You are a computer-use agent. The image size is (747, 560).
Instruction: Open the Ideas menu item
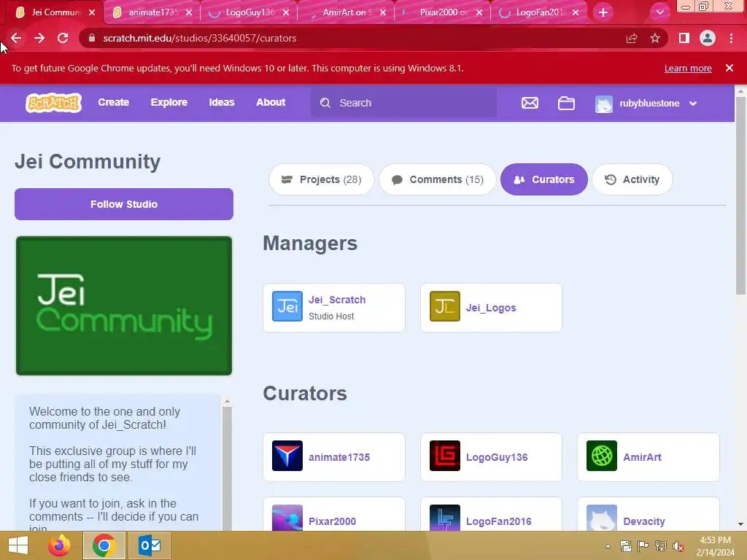[x=222, y=102]
